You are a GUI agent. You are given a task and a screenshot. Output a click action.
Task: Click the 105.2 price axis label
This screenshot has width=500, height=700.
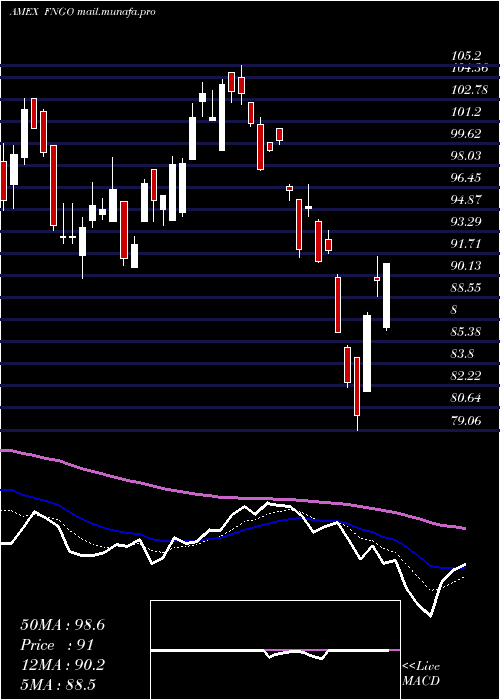pos(466,56)
